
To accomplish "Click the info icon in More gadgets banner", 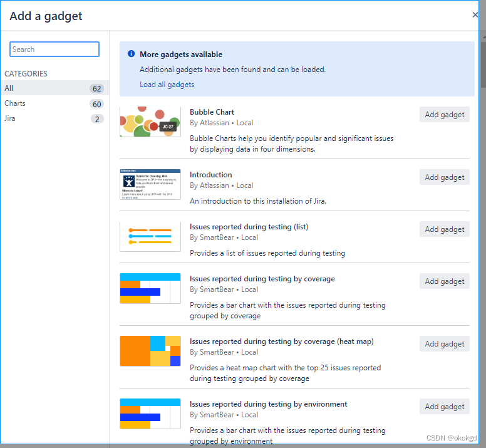I will (x=131, y=54).
